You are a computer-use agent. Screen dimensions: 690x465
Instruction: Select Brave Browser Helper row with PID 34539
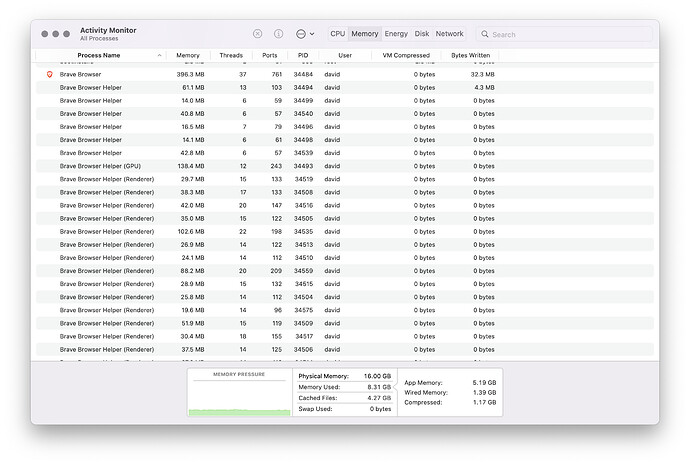[345, 153]
